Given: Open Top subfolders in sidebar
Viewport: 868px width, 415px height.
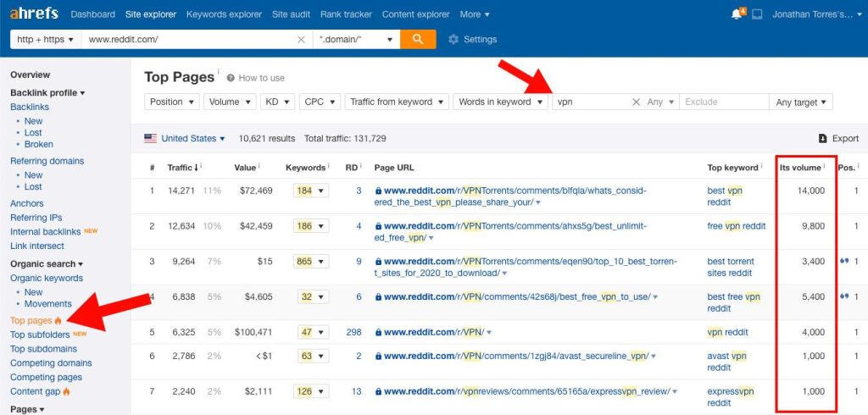Looking at the screenshot, I should click(40, 335).
